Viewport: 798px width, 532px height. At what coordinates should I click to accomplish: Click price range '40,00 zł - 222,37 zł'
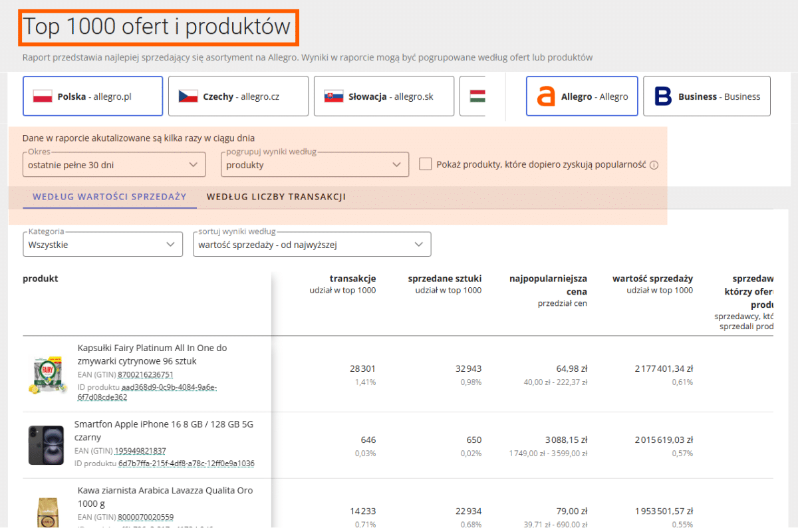555,382
